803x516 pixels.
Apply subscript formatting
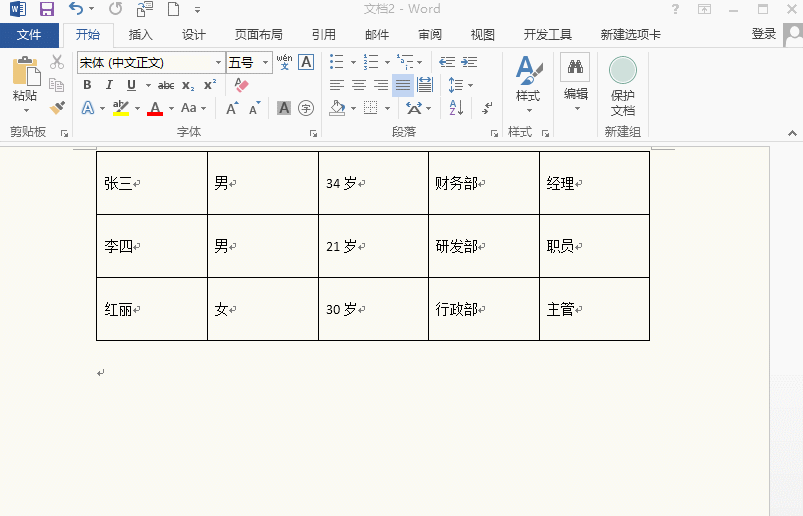[x=188, y=85]
